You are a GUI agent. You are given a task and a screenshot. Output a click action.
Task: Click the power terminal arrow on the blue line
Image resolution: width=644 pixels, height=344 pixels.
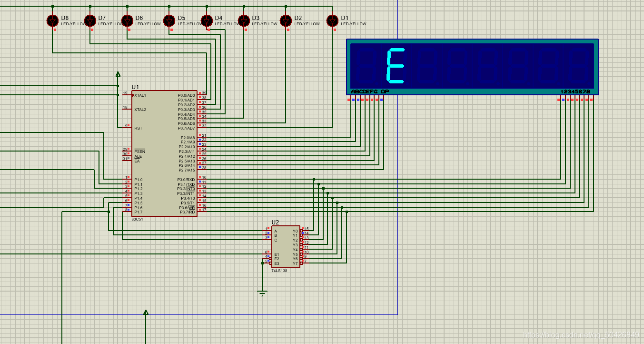(146, 313)
